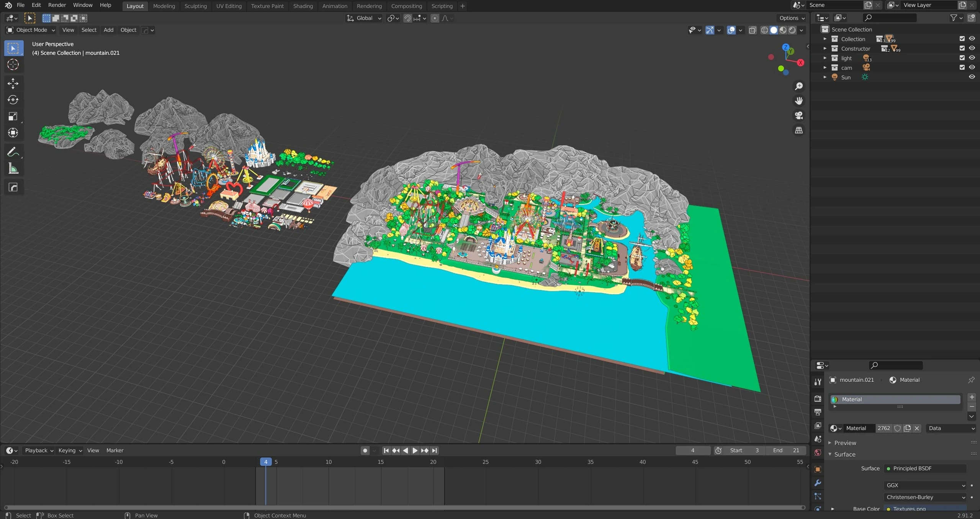980x519 pixels.
Task: Hide the Sun object in outliner
Action: click(972, 77)
